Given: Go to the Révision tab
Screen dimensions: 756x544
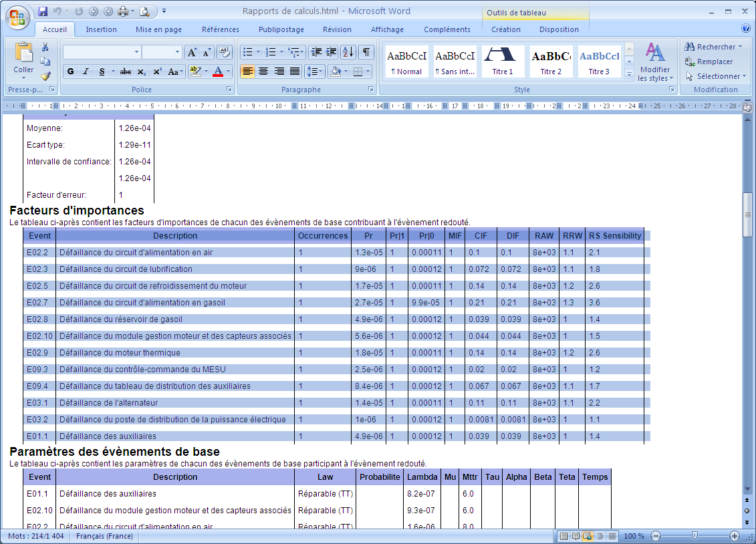Looking at the screenshot, I should click(337, 29).
